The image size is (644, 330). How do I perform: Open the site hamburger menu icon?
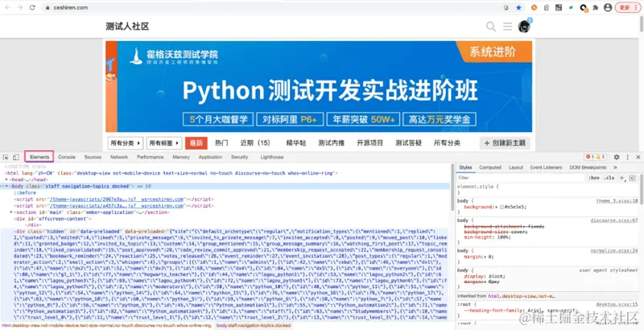click(x=508, y=27)
